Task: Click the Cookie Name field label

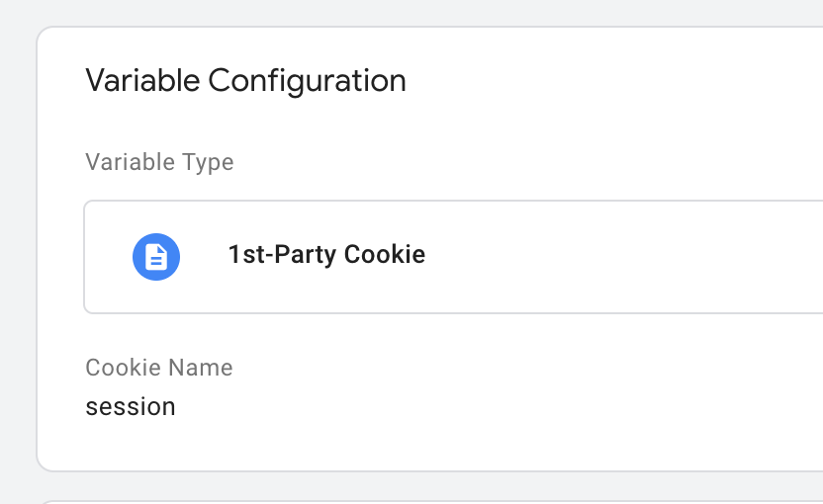Action: [159, 368]
